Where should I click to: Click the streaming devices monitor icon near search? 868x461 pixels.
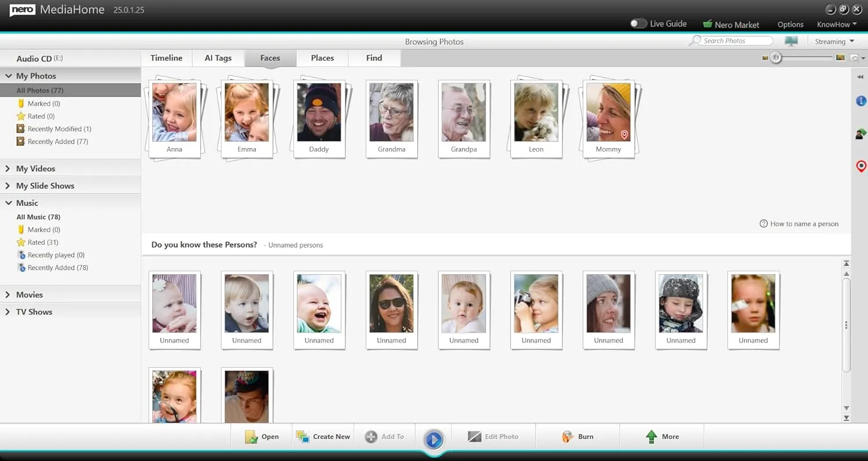[791, 40]
